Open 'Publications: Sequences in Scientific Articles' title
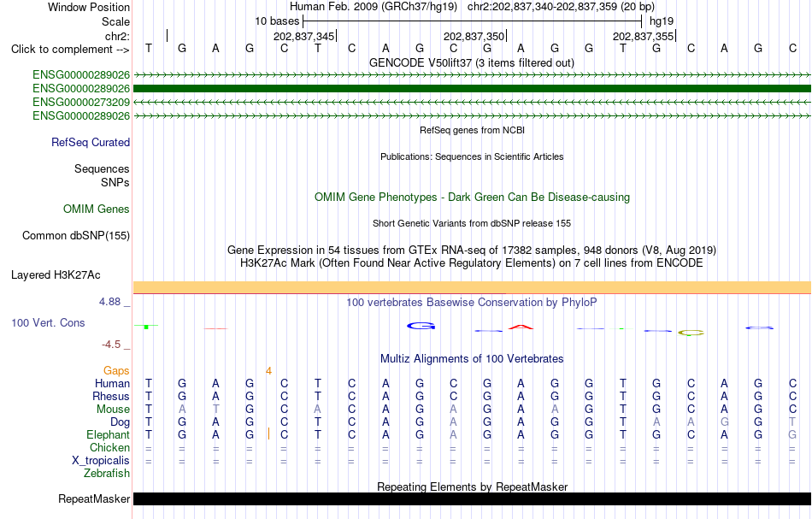Screen dimensions: 812x519 tap(472, 156)
